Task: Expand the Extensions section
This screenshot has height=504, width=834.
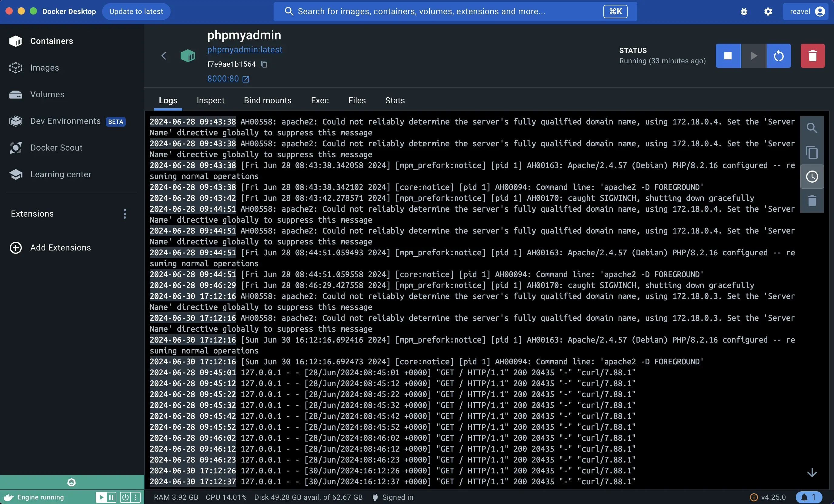Action: 32,213
